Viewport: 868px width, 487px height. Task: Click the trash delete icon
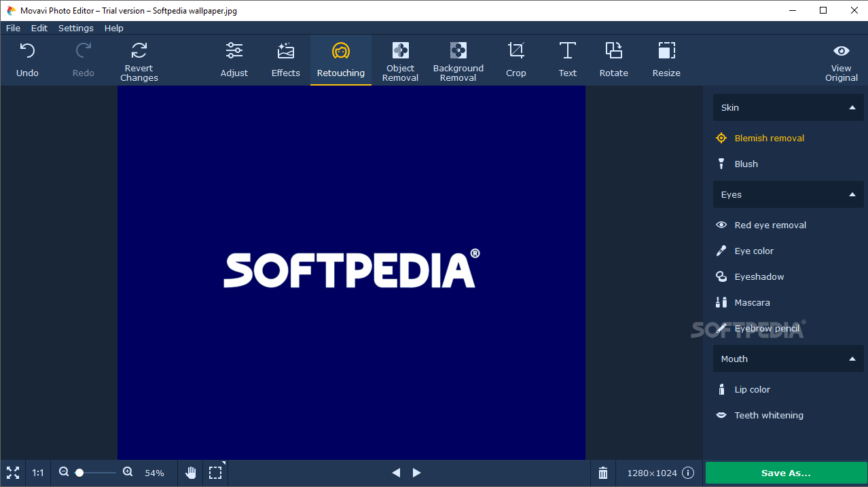pyautogui.click(x=603, y=473)
